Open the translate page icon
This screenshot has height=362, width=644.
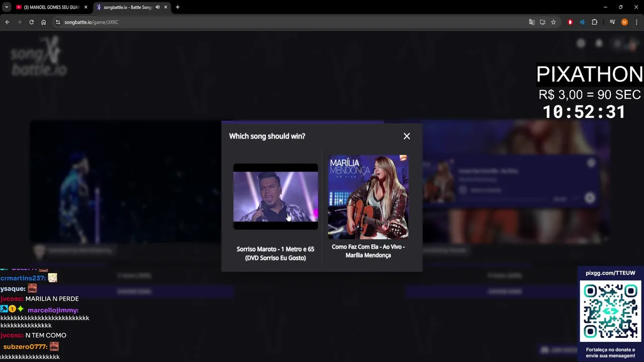pyautogui.click(x=532, y=22)
